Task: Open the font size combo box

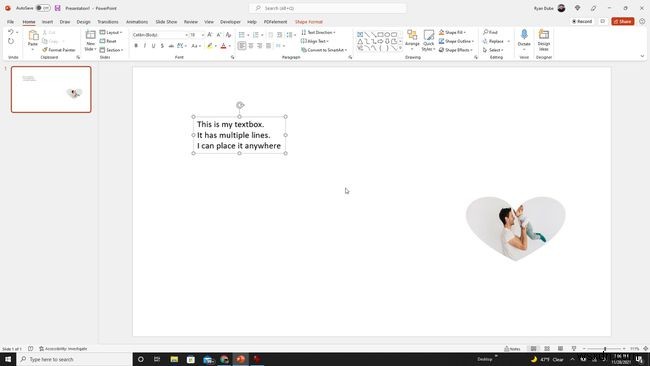Action: click(197, 35)
